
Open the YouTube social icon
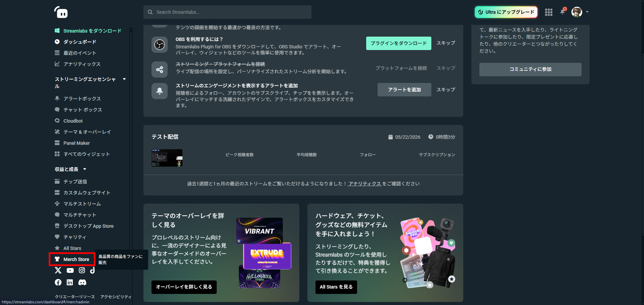[x=70, y=270]
